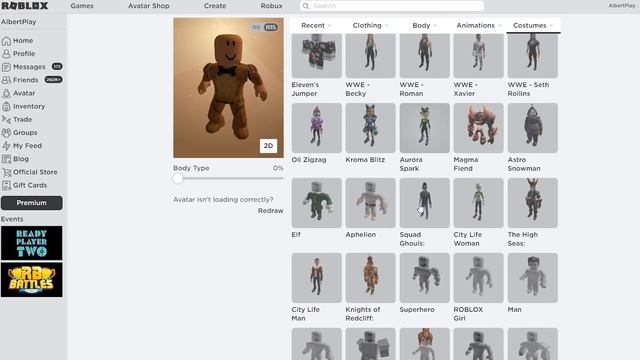Viewport: 640px width, 360px height.
Task: Click the Premium button
Action: [31, 203]
